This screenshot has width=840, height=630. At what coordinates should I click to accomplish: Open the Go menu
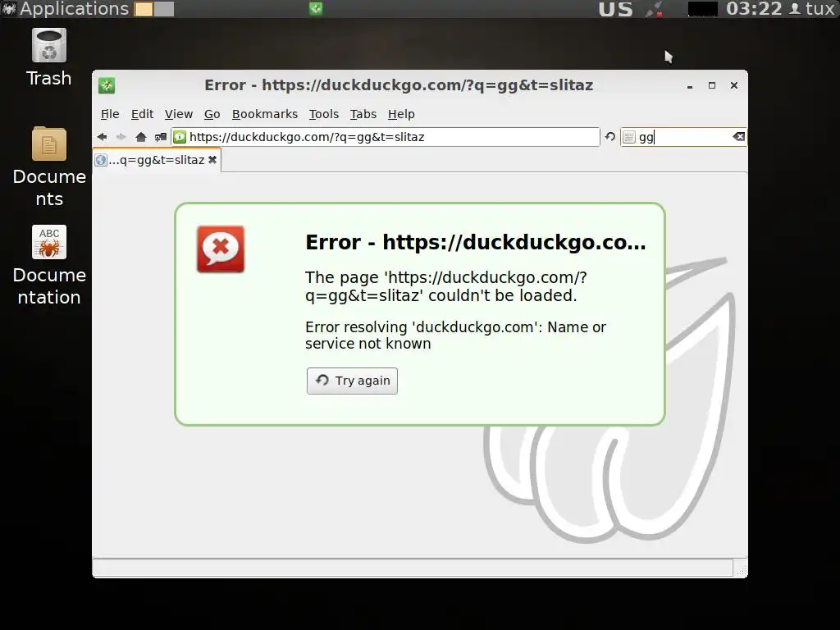tap(212, 114)
